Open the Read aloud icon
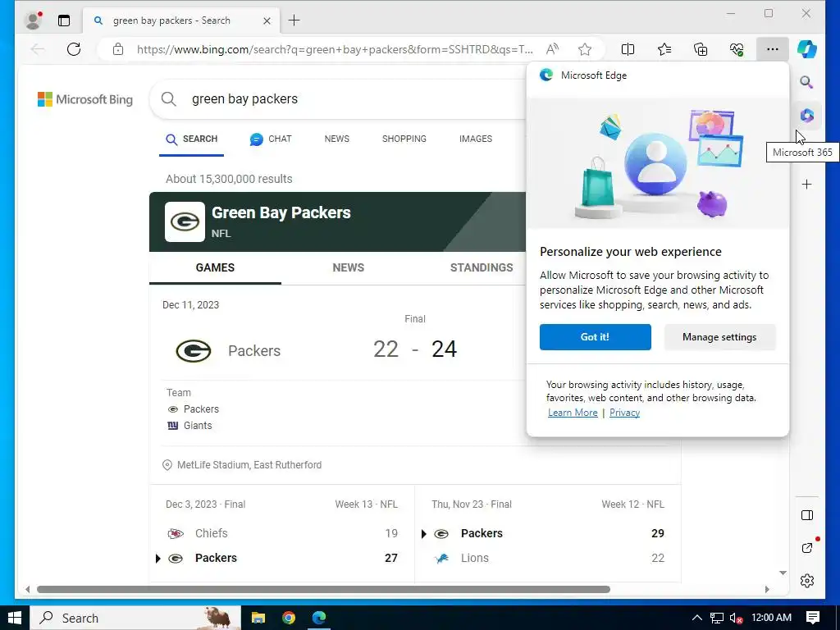This screenshot has width=840, height=630. tap(552, 49)
